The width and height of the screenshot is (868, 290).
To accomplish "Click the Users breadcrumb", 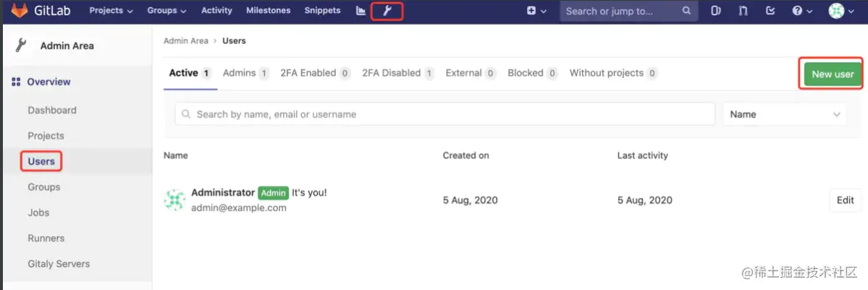I will coord(234,41).
